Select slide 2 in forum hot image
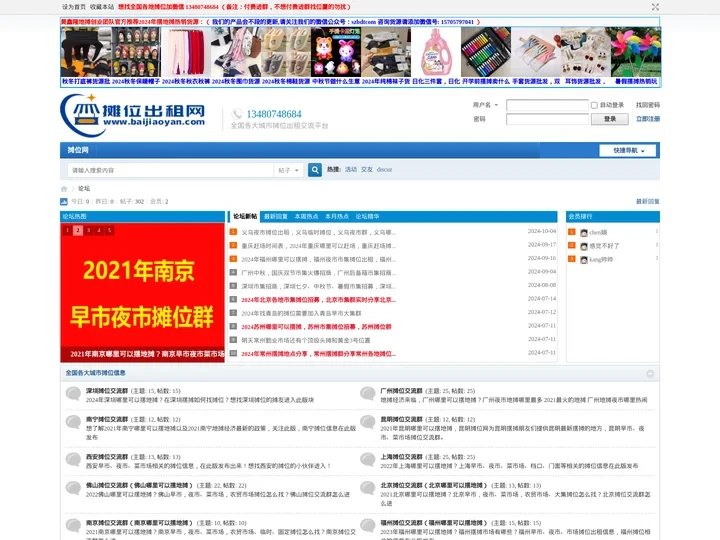The height and width of the screenshot is (540, 720). (x=78, y=231)
